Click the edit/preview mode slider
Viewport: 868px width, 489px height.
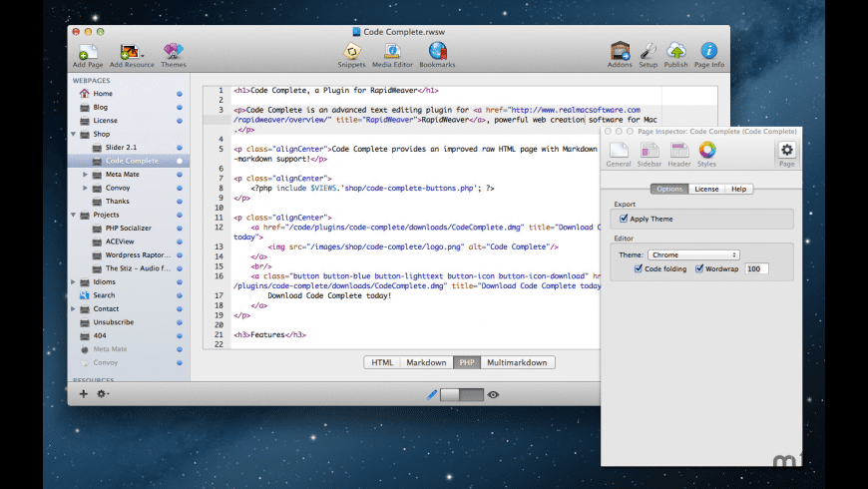coord(461,394)
